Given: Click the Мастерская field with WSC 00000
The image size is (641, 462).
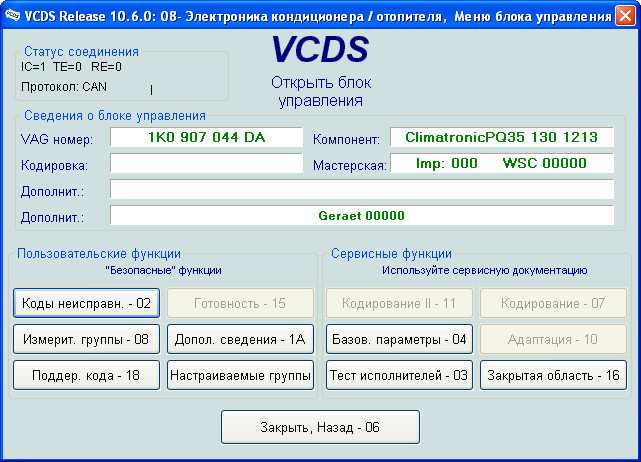Looking at the screenshot, I should tap(502, 163).
